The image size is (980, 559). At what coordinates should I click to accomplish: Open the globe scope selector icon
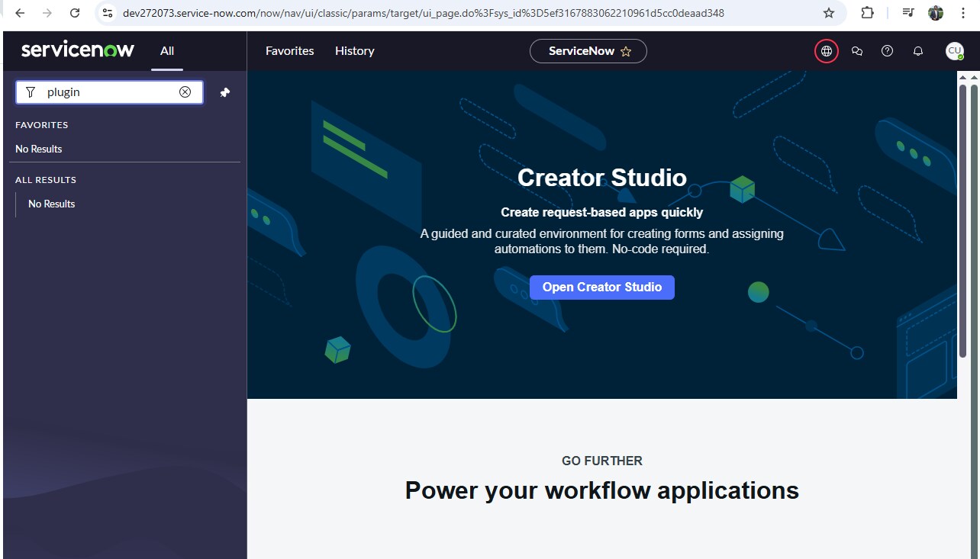pos(826,51)
